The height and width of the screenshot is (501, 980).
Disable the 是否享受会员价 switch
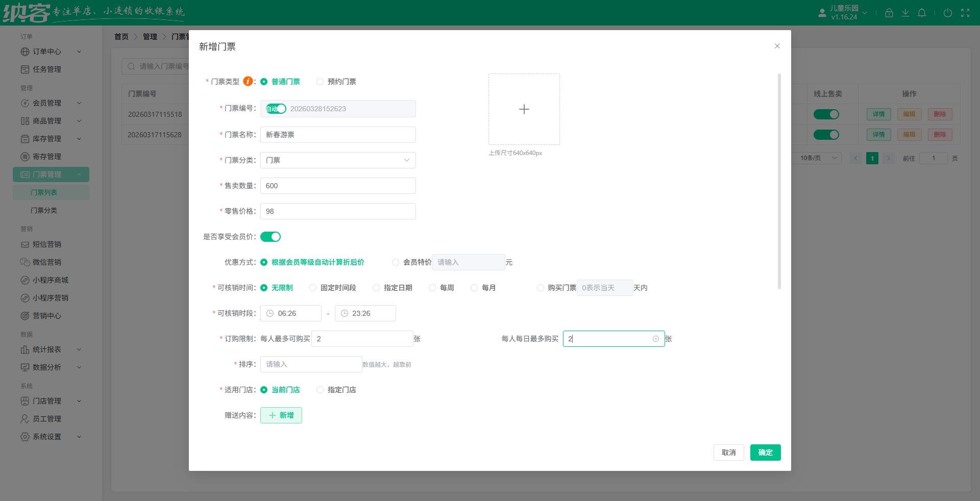tap(271, 237)
